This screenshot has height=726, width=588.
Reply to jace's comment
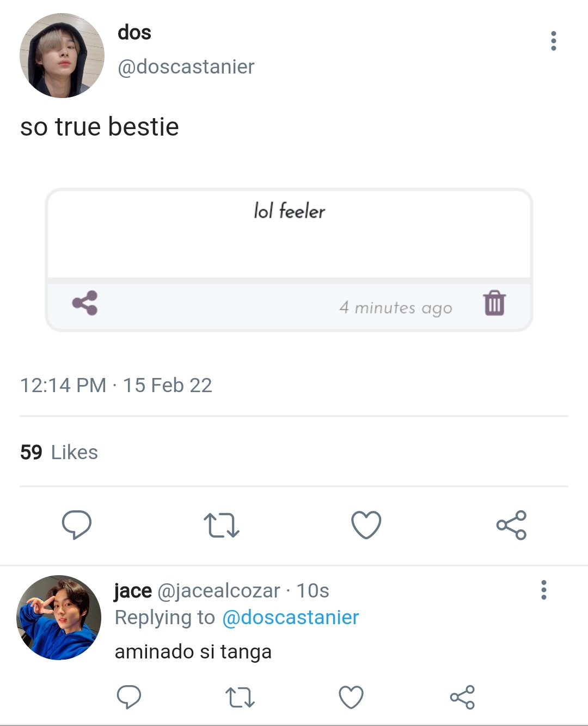coord(129,697)
